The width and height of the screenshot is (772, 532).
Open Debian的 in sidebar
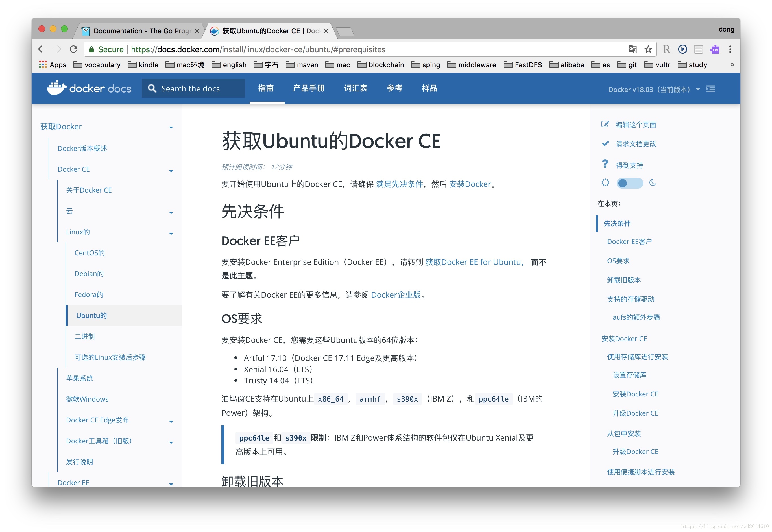pyautogui.click(x=89, y=274)
